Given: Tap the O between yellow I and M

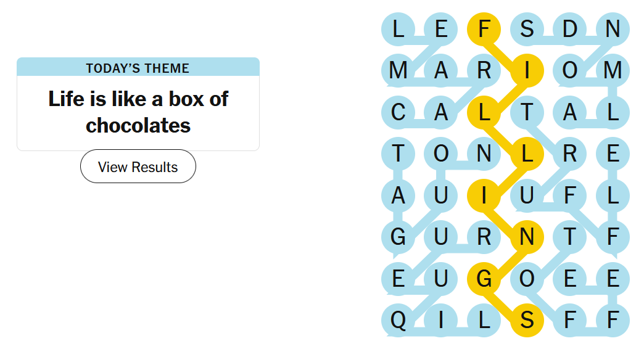Looking at the screenshot, I should click(x=569, y=70).
